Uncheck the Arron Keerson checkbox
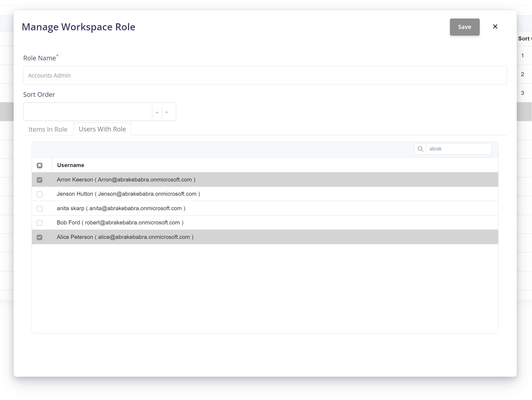 click(40, 180)
